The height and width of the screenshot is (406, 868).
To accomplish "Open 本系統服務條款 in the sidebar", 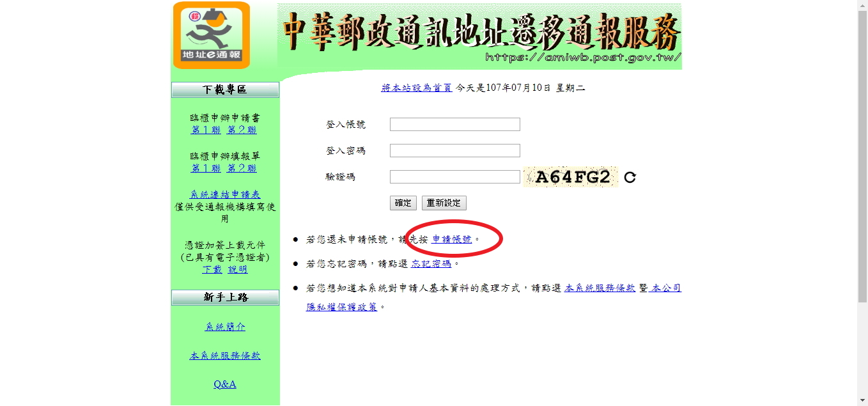I will click(225, 355).
